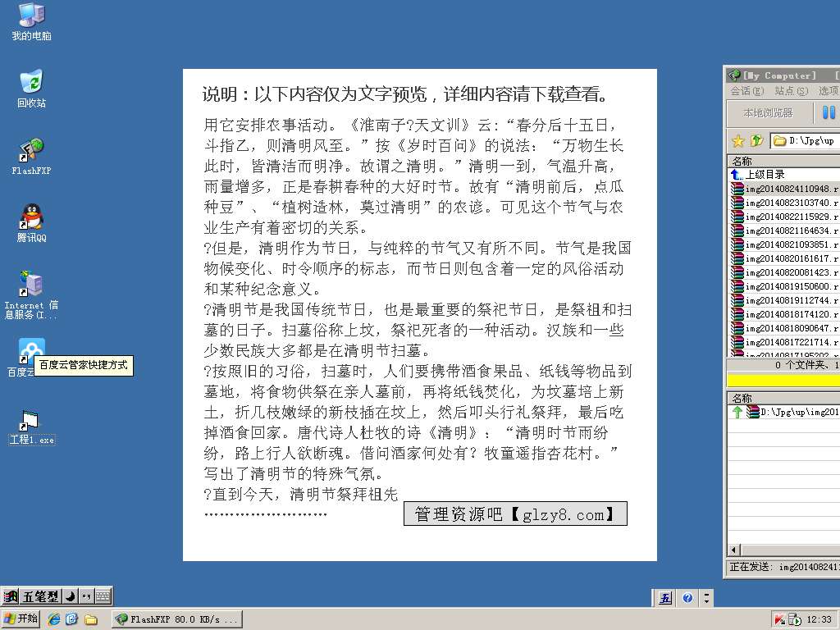The image size is (840, 630).
Task: Open the 站点 menu in FlashFXP
Action: [x=792, y=90]
